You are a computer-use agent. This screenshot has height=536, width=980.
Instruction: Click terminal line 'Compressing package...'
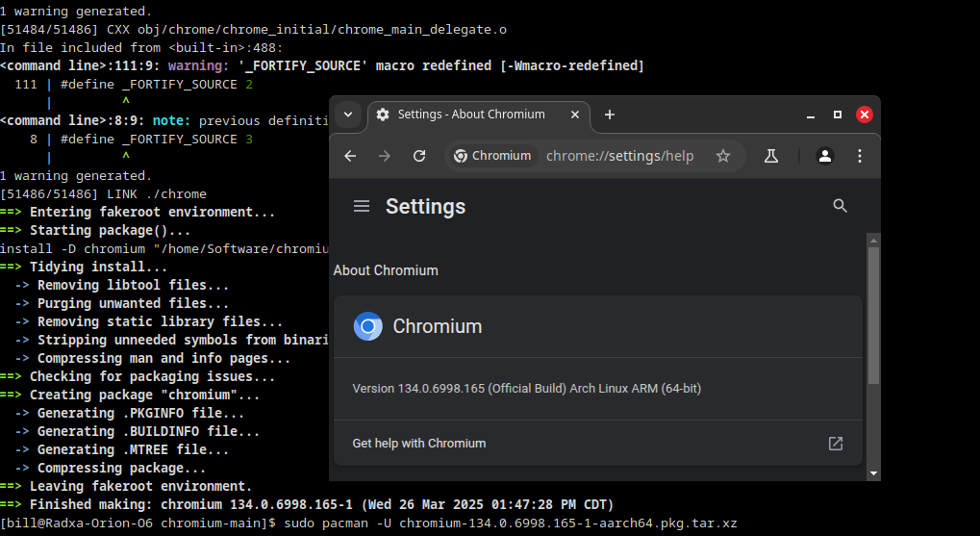pos(110,469)
